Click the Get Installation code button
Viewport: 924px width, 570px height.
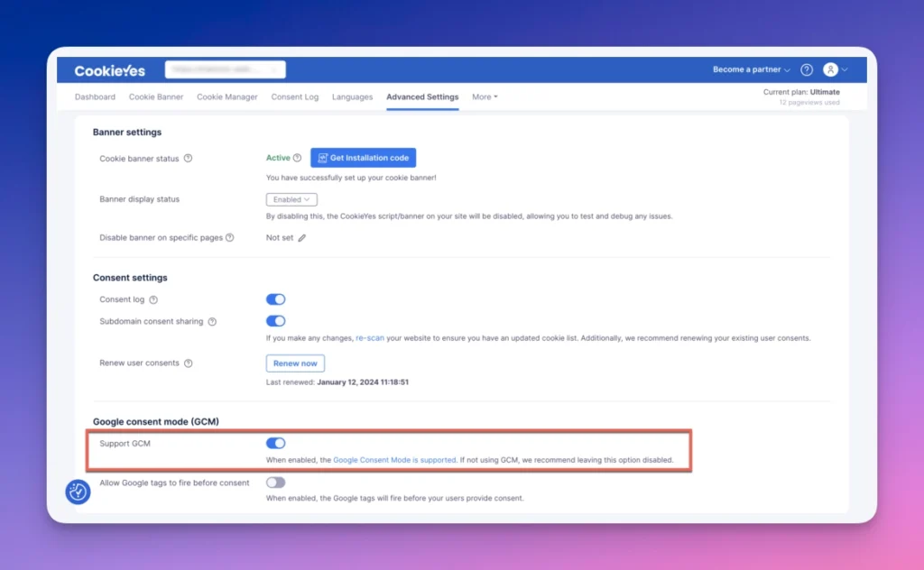(363, 158)
